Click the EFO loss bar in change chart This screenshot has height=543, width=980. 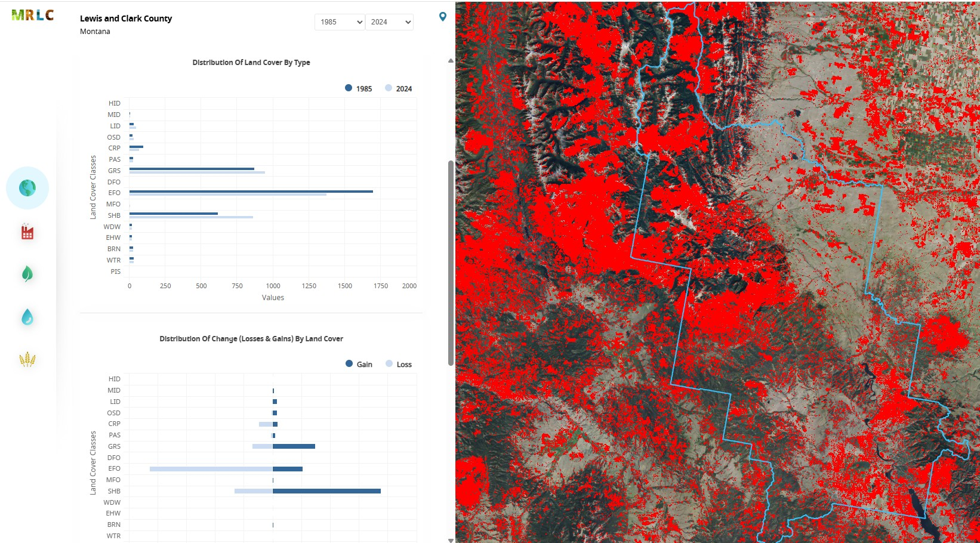(211, 469)
